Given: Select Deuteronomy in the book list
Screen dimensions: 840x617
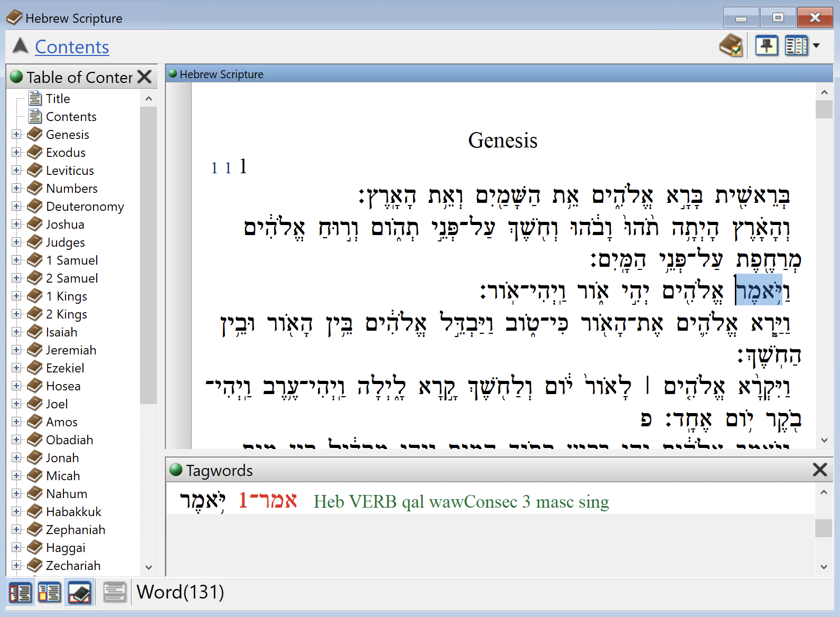Looking at the screenshot, I should tap(85, 207).
